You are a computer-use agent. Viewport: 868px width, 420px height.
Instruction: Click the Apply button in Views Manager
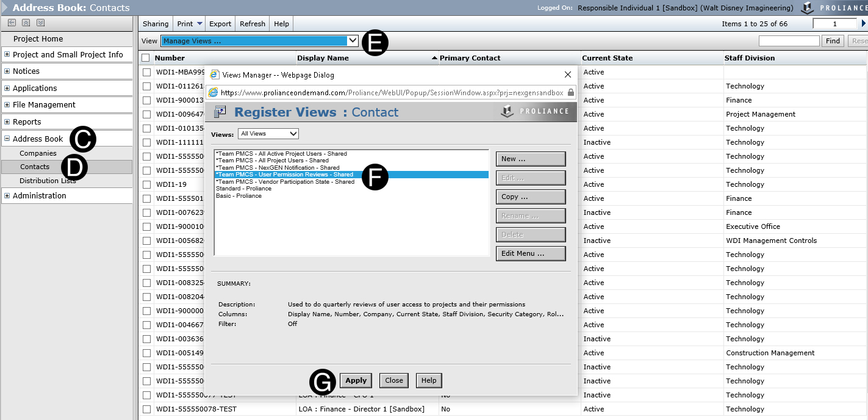[356, 380]
